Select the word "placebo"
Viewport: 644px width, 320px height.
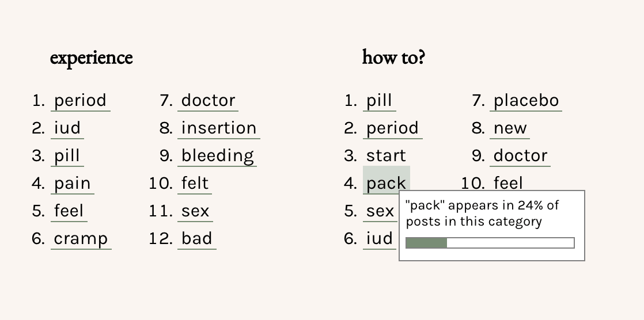[x=526, y=101]
